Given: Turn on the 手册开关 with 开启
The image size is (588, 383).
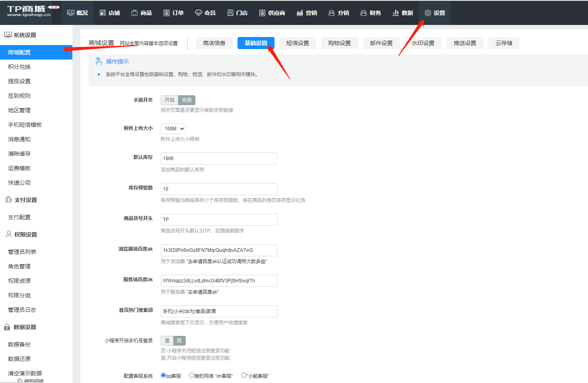Looking at the screenshot, I should (x=170, y=100).
